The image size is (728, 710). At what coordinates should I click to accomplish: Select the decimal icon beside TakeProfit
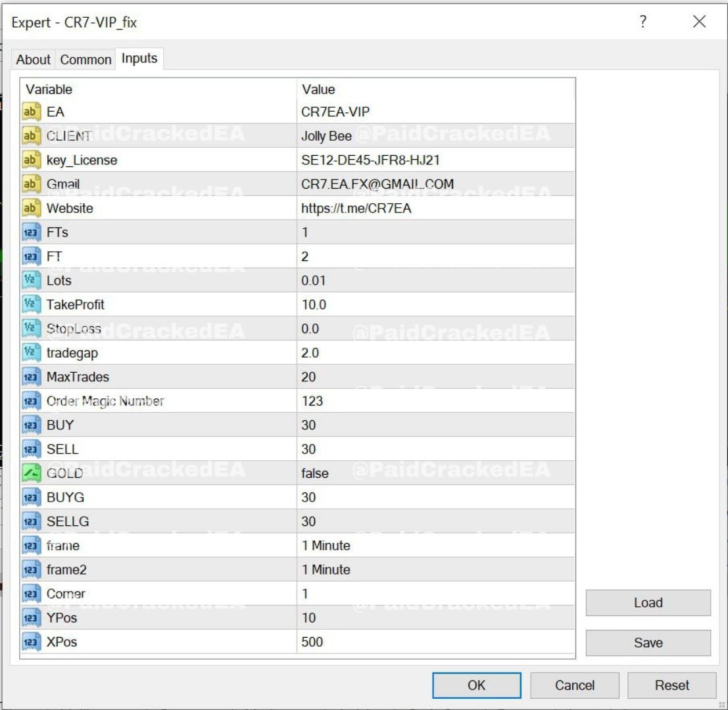tap(31, 304)
